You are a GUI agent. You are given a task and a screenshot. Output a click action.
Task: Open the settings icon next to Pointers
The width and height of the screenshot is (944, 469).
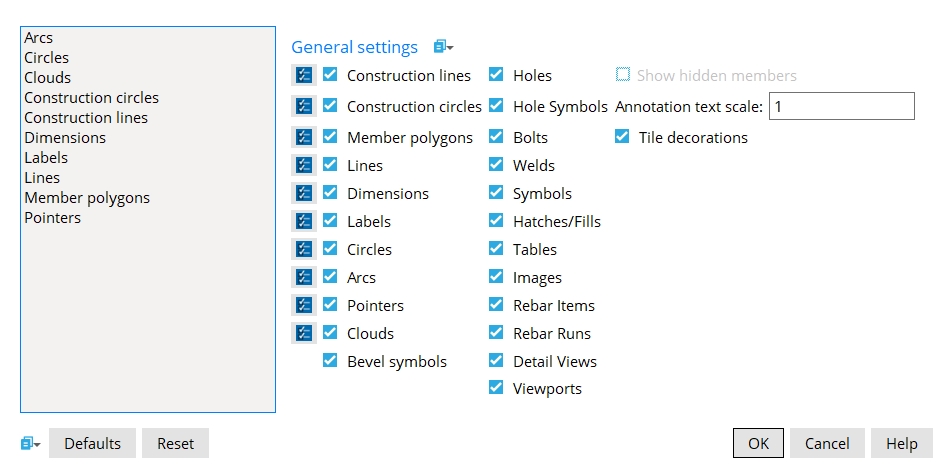304,305
